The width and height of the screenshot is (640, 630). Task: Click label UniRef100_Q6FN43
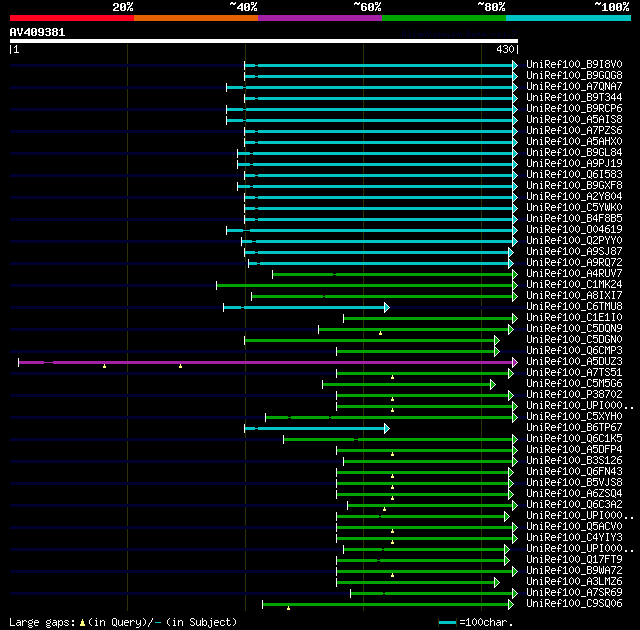[x=574, y=472]
